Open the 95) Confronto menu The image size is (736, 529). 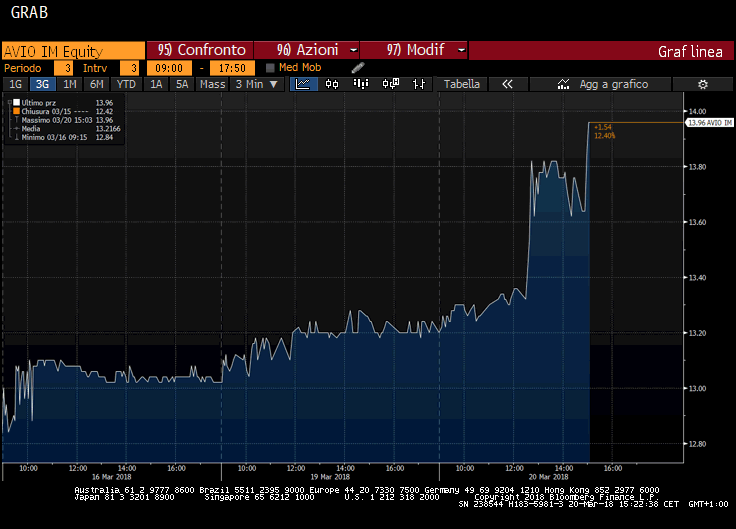pos(200,50)
